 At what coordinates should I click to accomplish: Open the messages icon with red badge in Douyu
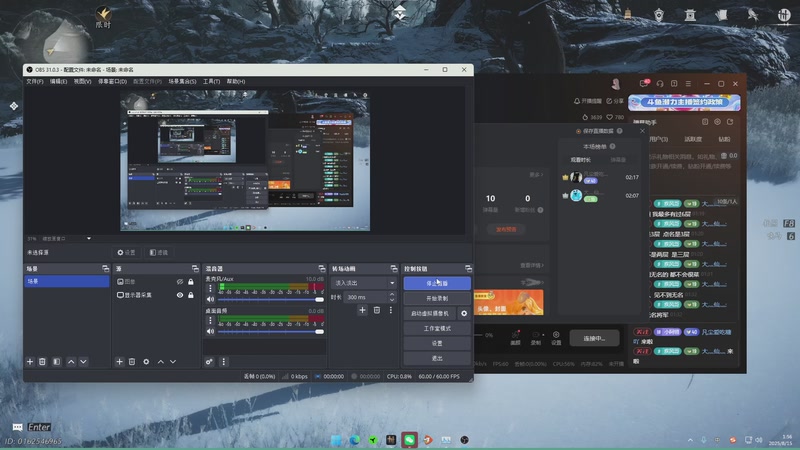644,83
